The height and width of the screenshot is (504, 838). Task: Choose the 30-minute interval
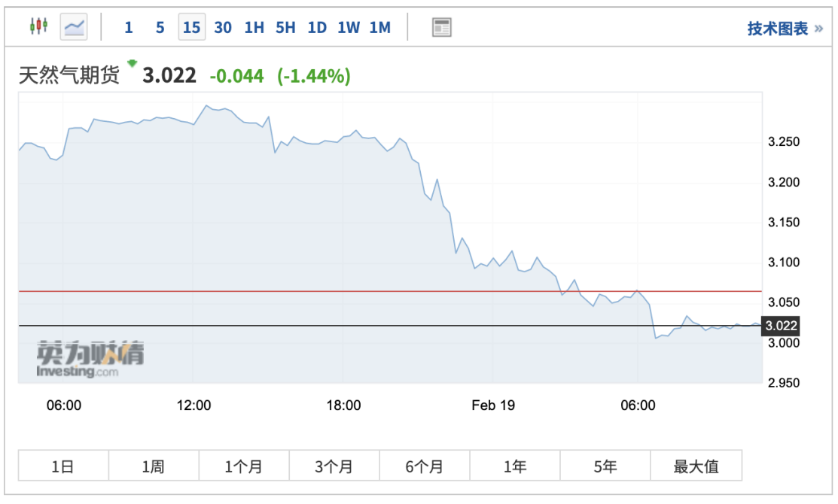pyautogui.click(x=223, y=28)
